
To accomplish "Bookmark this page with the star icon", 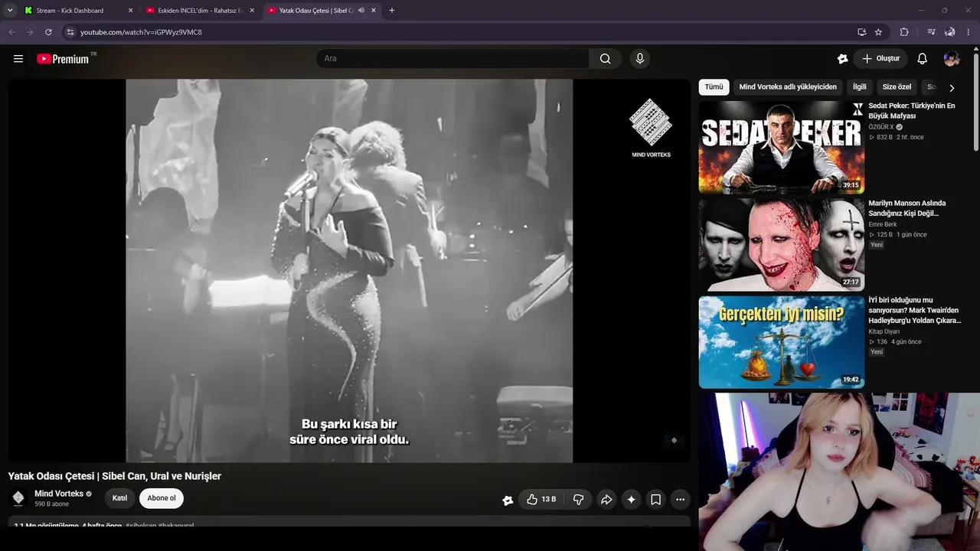I will click(x=878, y=32).
